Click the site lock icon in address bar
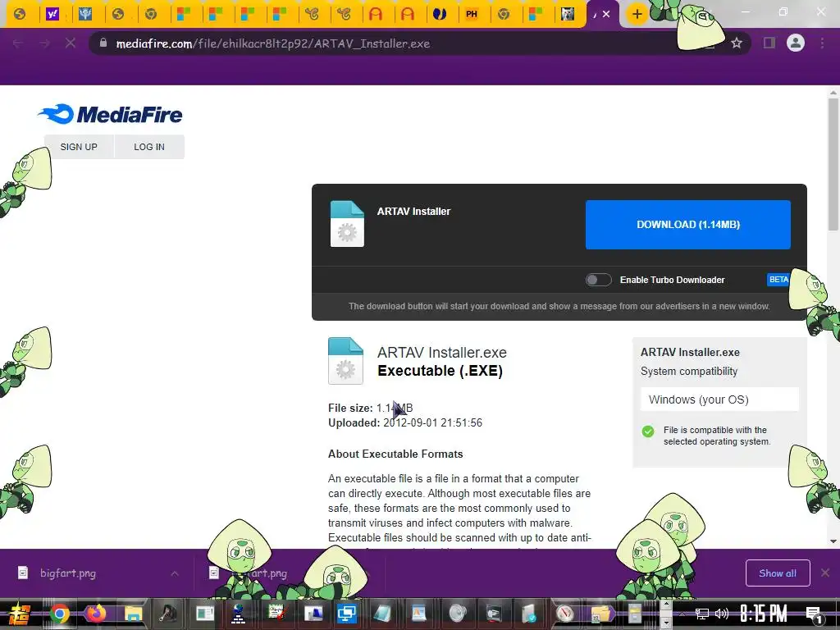Viewport: 840px width, 630px height. [x=103, y=43]
